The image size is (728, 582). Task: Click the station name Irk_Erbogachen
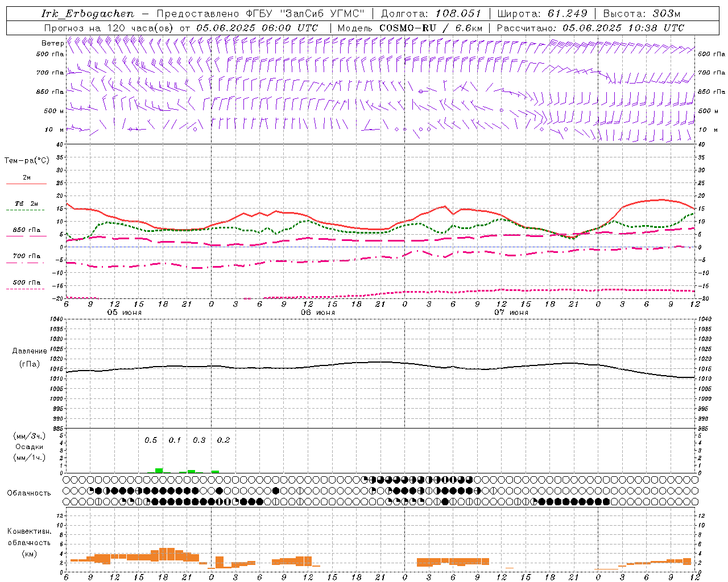[88, 14]
